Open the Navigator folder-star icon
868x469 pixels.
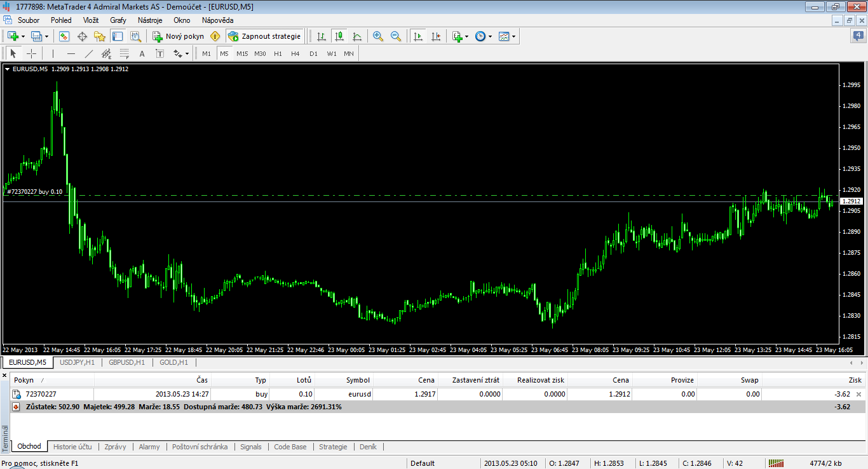(x=100, y=36)
